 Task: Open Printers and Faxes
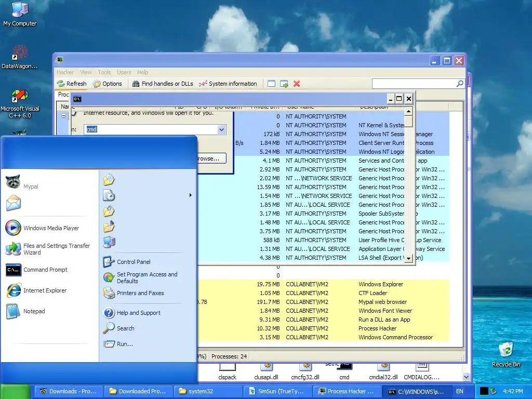click(134, 293)
